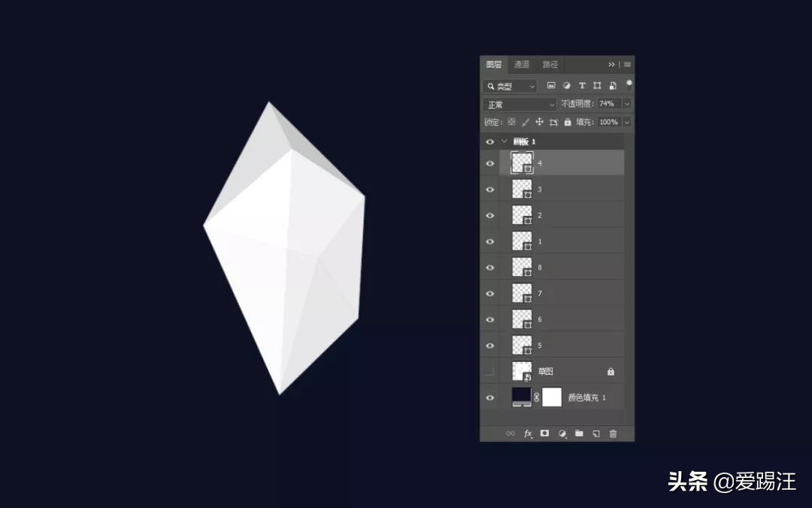Filter layers by type (T) icon
The image size is (812, 508).
pyautogui.click(x=582, y=86)
